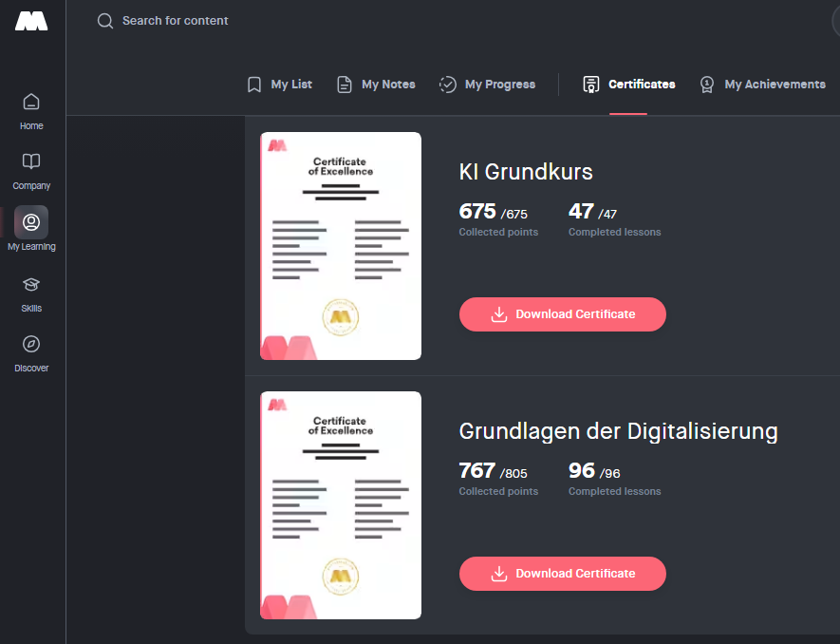Click the gold seal on KI Grundkurs certificate
Image resolution: width=840 pixels, height=644 pixels.
click(340, 317)
